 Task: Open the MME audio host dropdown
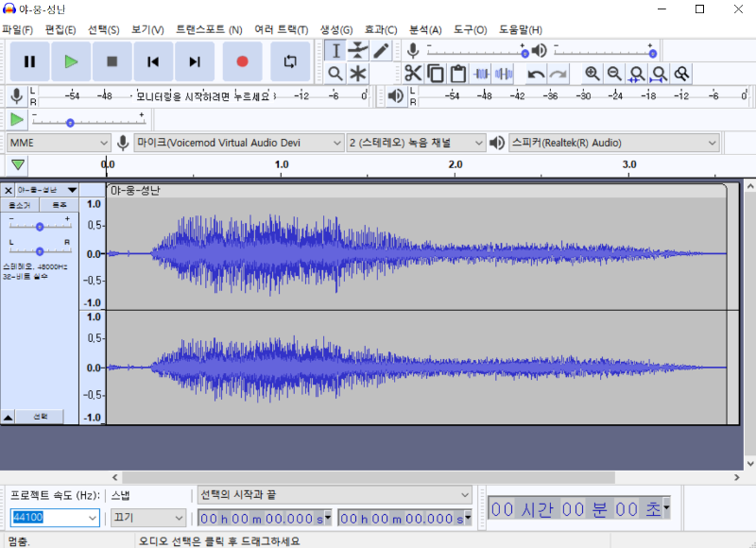click(59, 143)
